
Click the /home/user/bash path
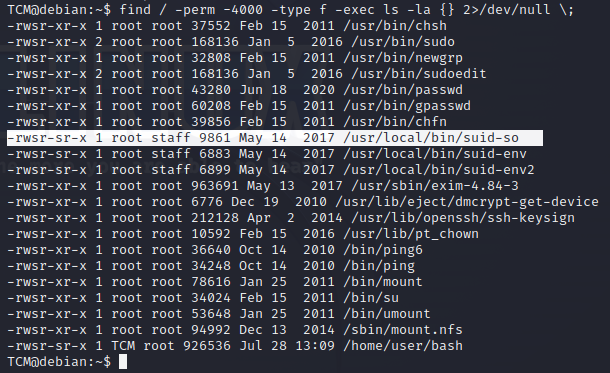point(403,346)
